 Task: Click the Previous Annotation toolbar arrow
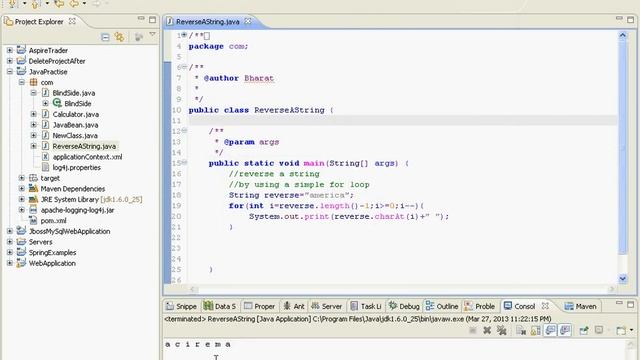(x=35, y=4)
